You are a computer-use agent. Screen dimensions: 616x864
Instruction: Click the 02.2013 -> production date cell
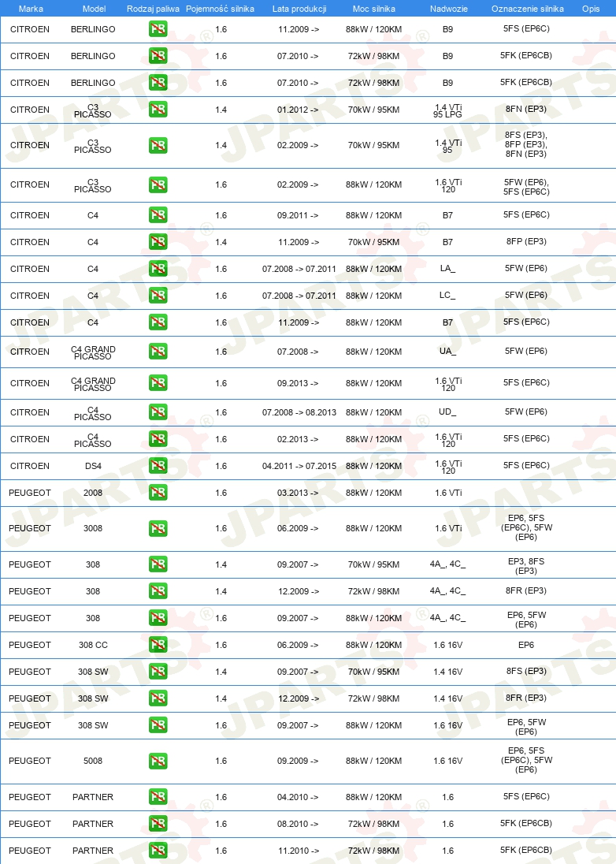coord(298,439)
